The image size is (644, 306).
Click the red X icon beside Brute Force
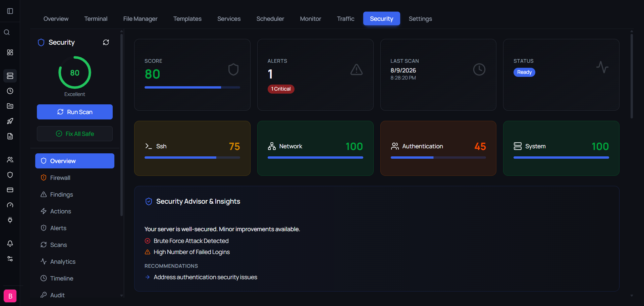click(x=148, y=241)
